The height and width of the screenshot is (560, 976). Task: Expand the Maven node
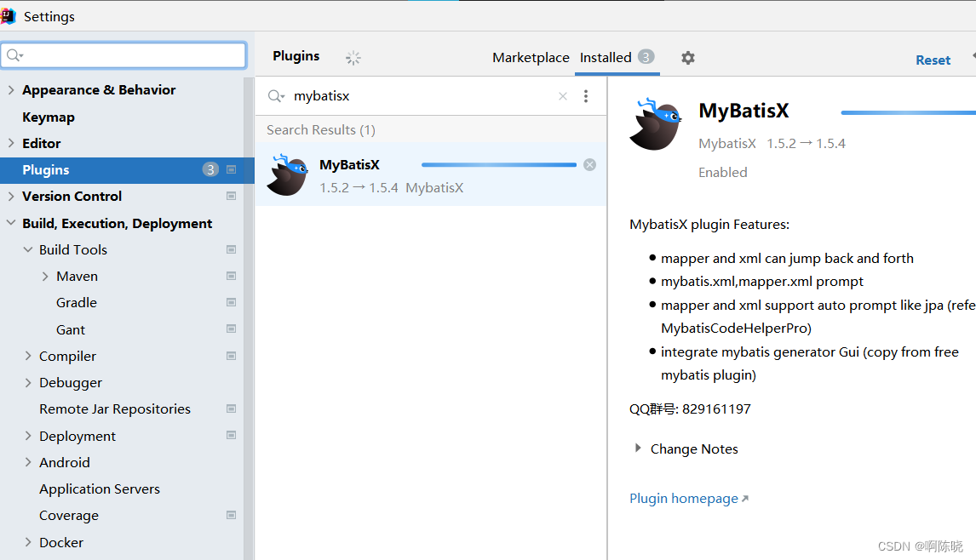(45, 277)
